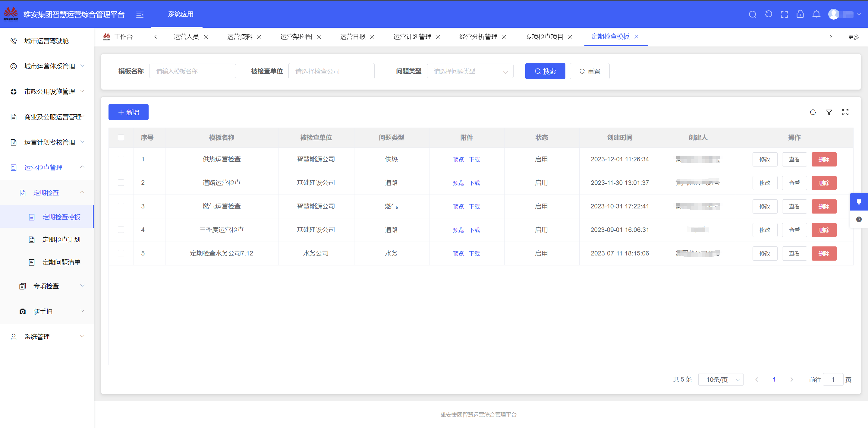Expand 城市运营体系管理 menu
This screenshot has height=428, width=868.
47,66
